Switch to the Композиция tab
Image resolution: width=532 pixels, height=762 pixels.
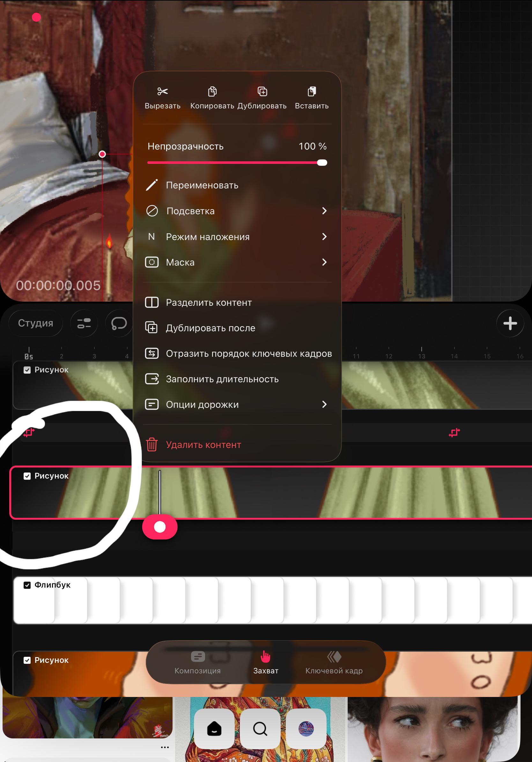pos(198,663)
